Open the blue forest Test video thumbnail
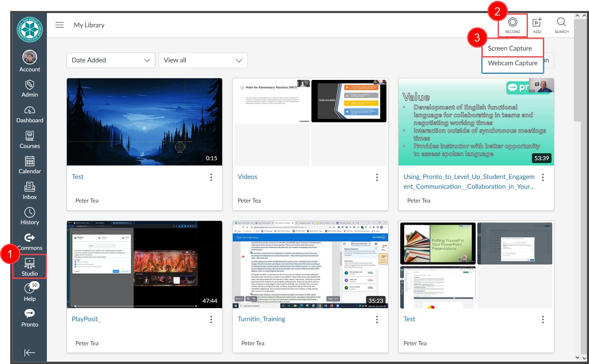The width and height of the screenshot is (589, 364). pyautogui.click(x=144, y=122)
